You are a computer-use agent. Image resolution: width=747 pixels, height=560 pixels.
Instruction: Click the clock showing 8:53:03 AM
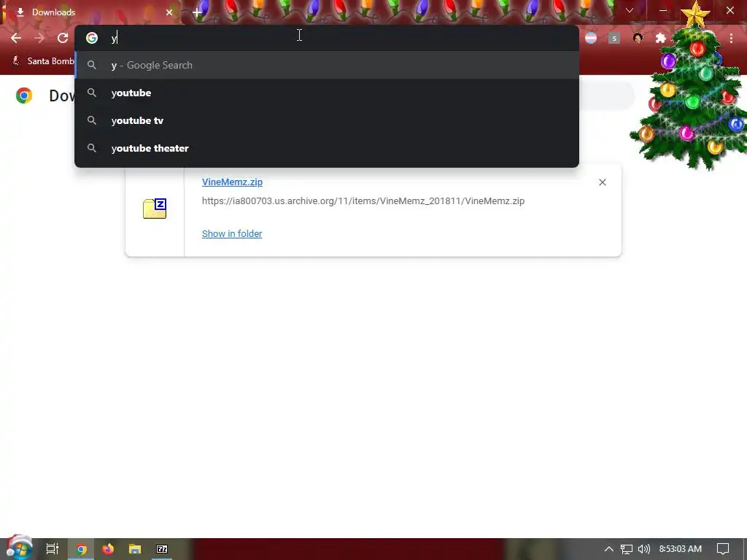pos(681,549)
